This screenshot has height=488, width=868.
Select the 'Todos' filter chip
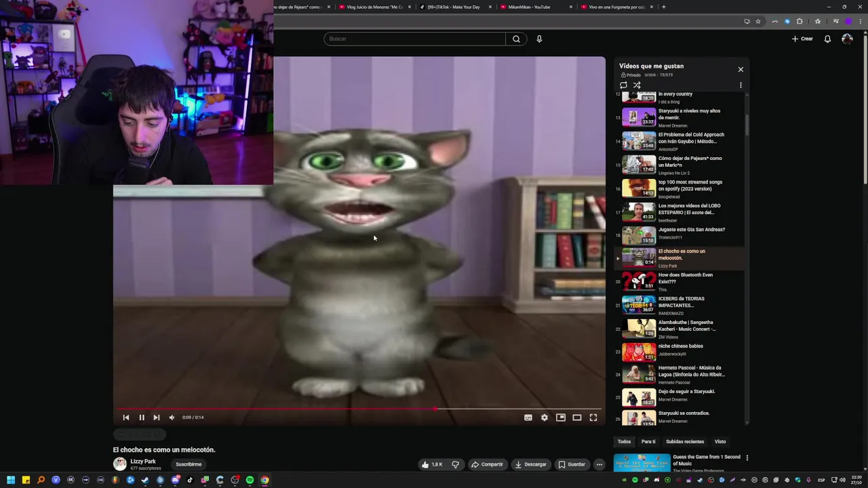point(624,441)
